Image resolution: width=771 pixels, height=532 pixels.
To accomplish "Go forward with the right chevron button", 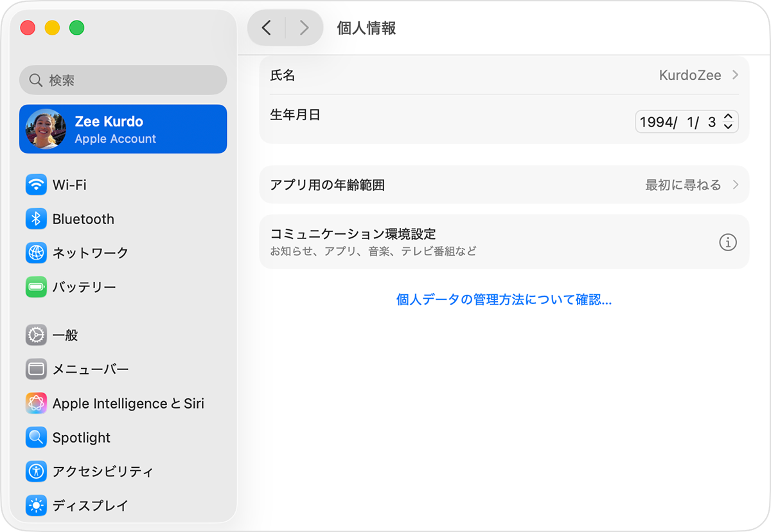I will point(304,28).
